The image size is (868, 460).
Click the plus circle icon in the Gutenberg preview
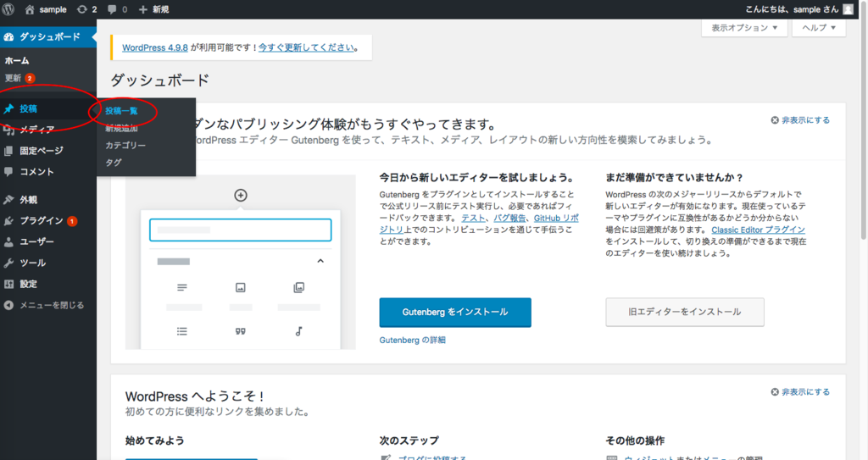coord(241,196)
